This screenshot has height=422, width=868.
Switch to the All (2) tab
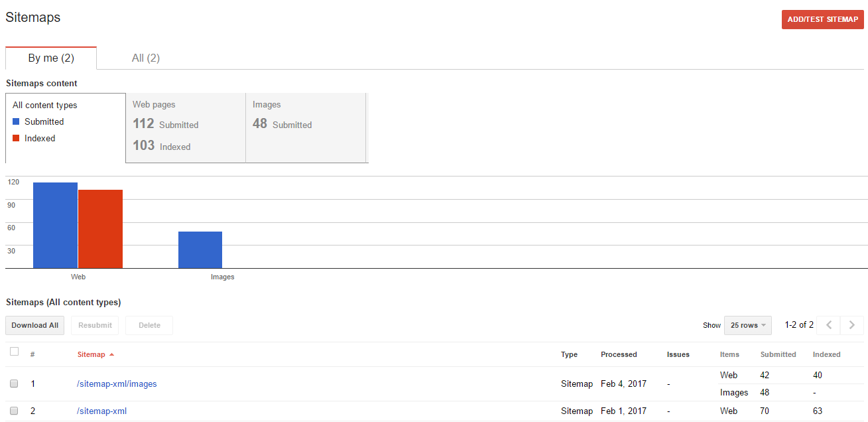[145, 58]
